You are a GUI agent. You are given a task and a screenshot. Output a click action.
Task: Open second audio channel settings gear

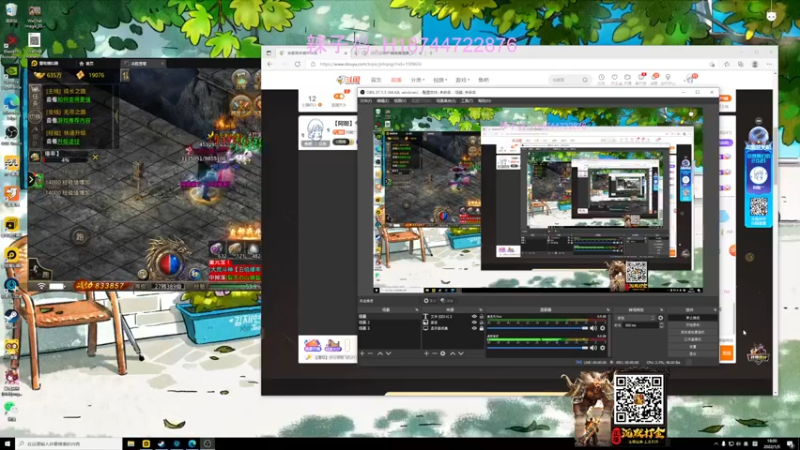[603, 348]
